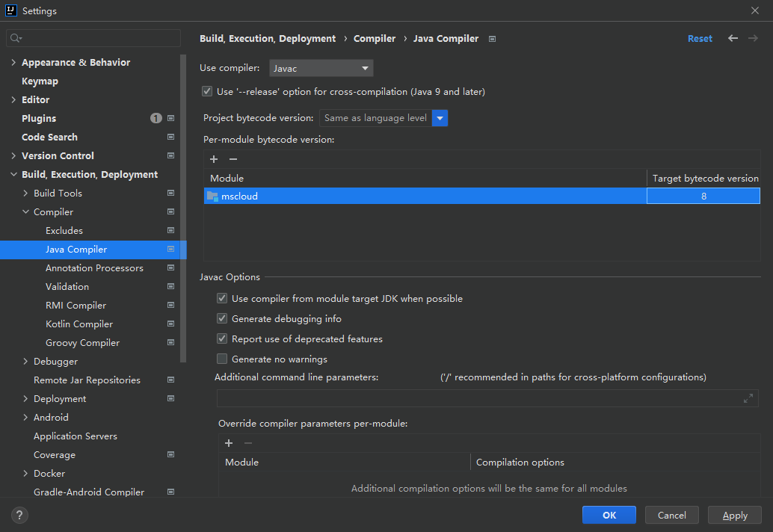Click Build, Execution, Deployment breadcrumb
The height and width of the screenshot is (532, 773).
tap(267, 38)
